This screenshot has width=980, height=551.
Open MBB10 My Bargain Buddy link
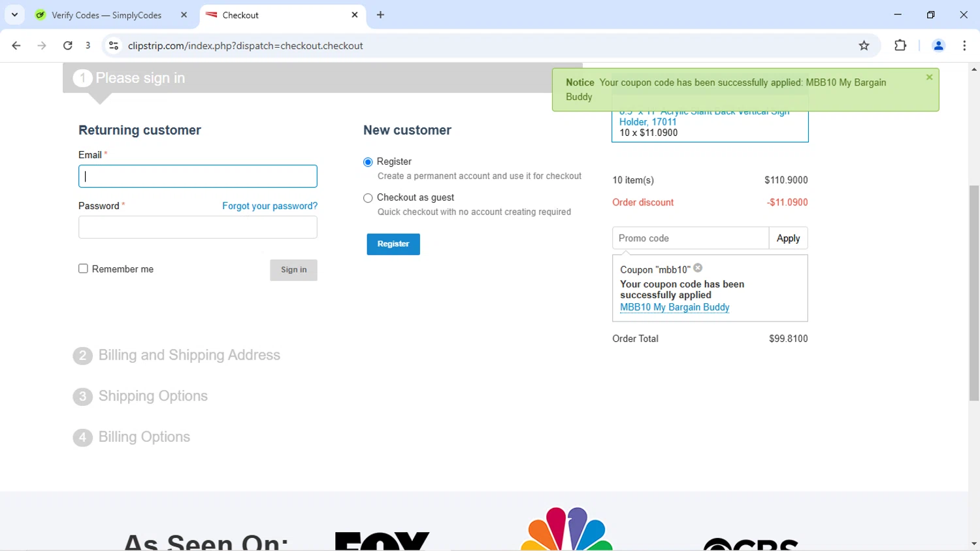tap(674, 307)
